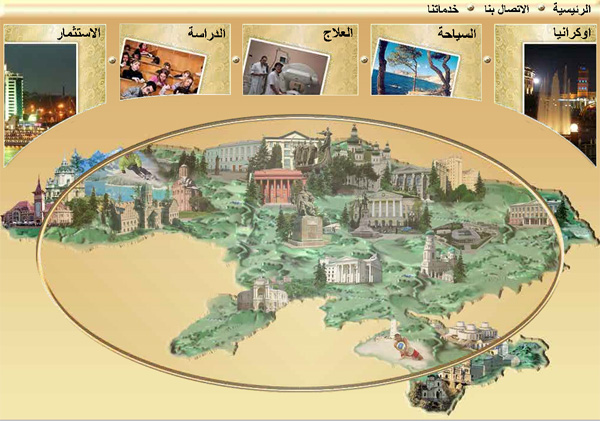Select the السياحة tourism heading
Screen dimensions: 600x421
point(457,34)
